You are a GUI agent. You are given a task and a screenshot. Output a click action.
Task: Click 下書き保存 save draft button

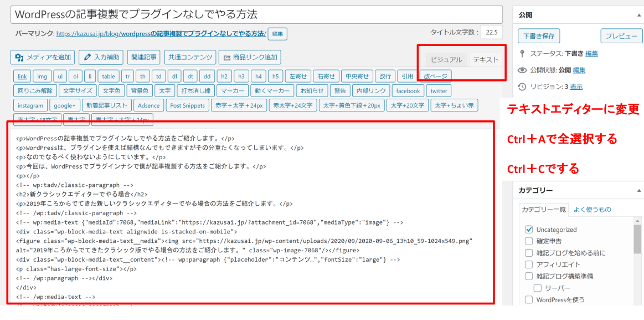[538, 36]
